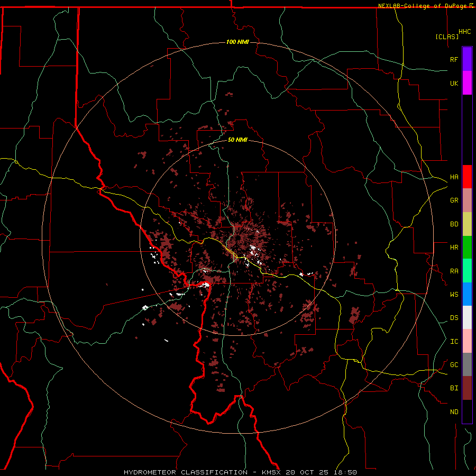Click the DS white legend swatch
This screenshot has width=476, height=476.
click(x=467, y=317)
